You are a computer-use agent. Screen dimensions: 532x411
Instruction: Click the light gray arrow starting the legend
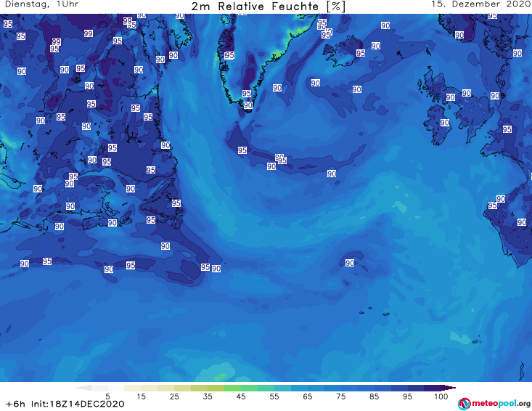83,388
